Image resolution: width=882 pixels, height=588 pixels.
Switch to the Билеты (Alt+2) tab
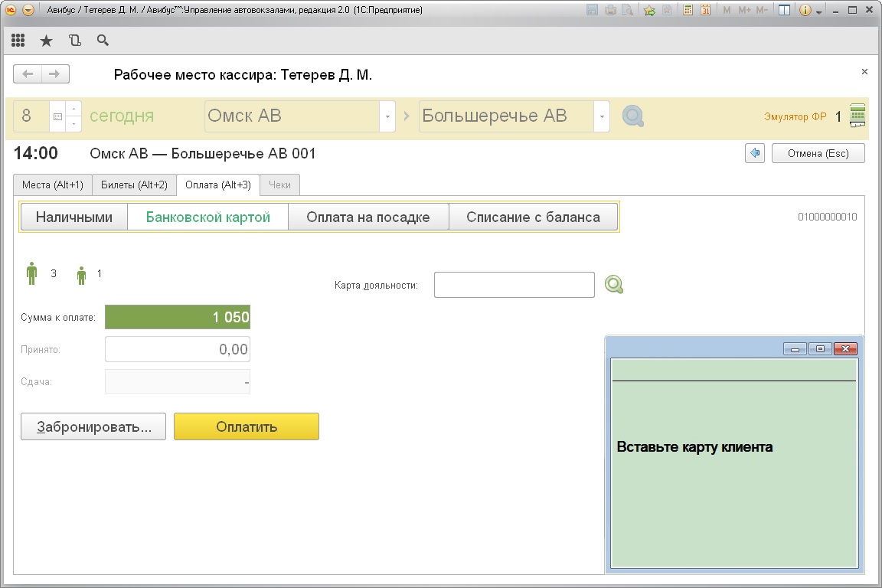(x=134, y=185)
